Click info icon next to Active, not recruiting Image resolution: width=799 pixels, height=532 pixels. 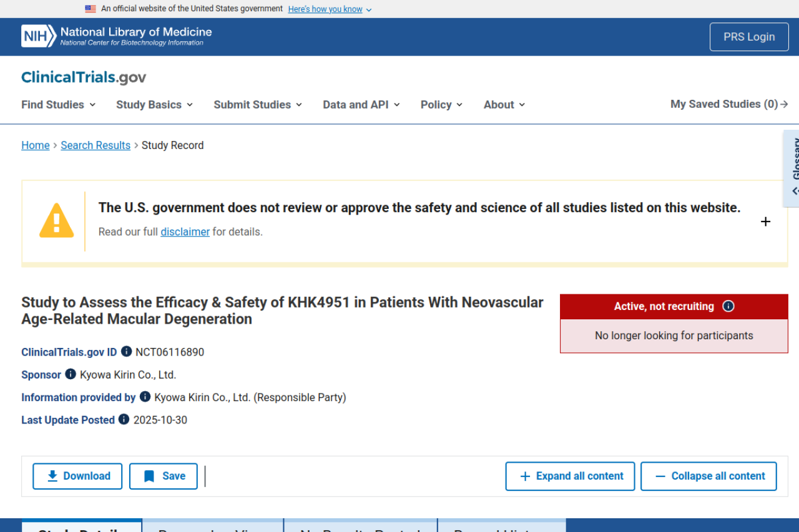pyautogui.click(x=728, y=306)
